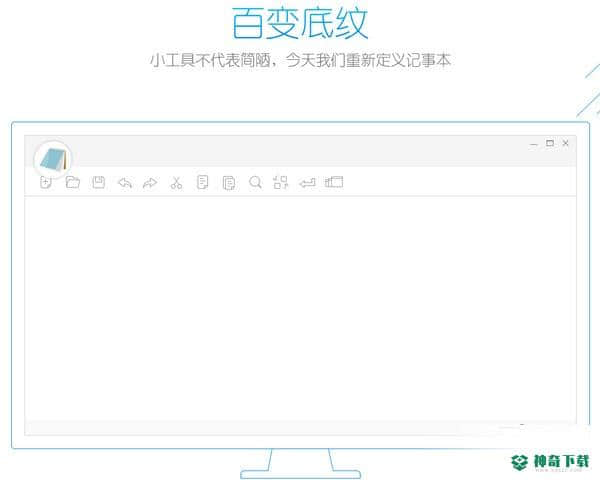Close the notepad window
Viewport: 600px width, 484px height.
(x=566, y=143)
